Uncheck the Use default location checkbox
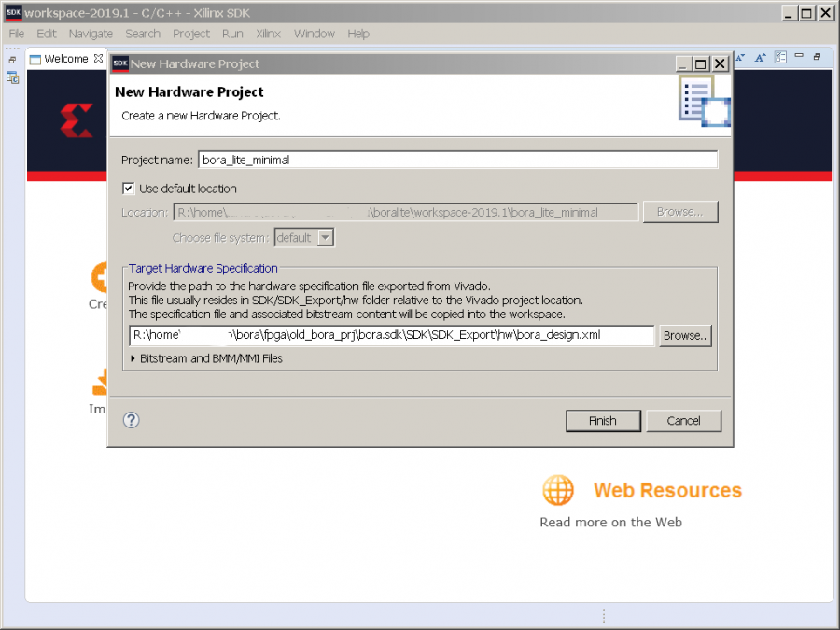 pos(129,189)
